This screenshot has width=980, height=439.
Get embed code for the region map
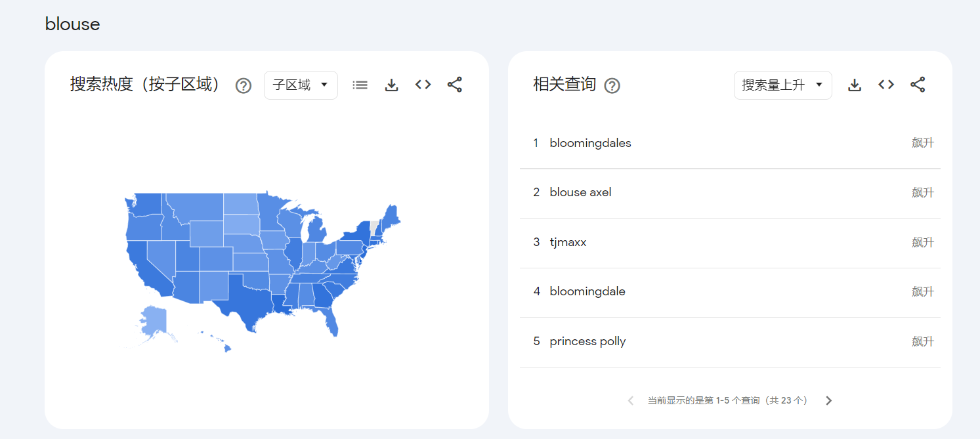tap(423, 85)
